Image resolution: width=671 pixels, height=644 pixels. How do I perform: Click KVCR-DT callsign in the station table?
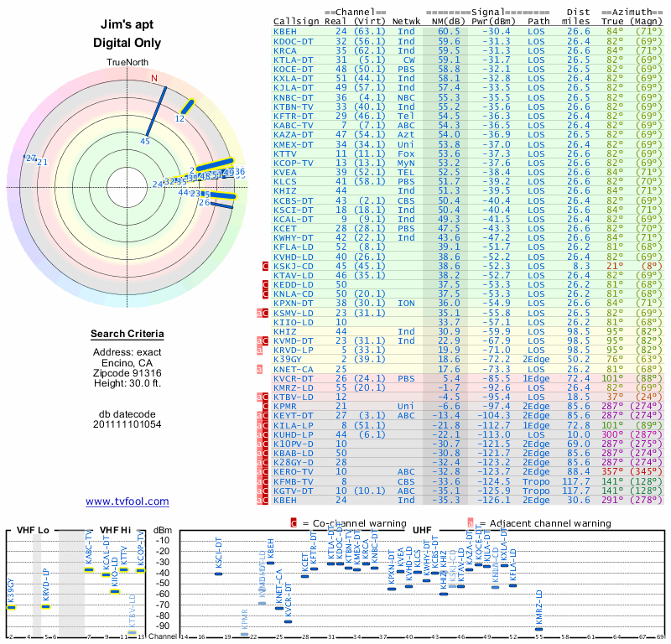[x=293, y=378]
